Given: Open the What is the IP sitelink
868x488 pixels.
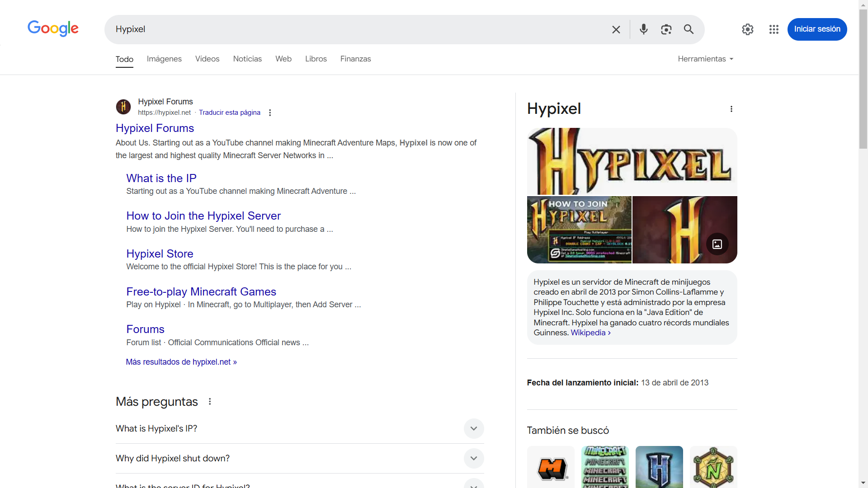Looking at the screenshot, I should (161, 178).
